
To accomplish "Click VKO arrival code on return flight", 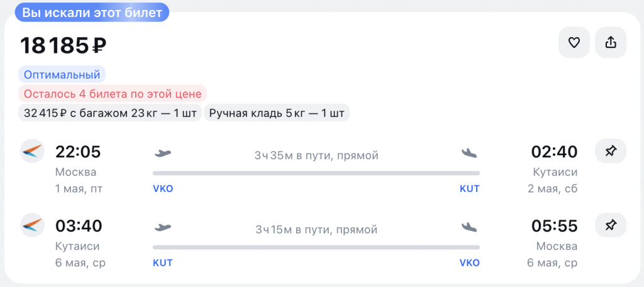I will tap(469, 262).
